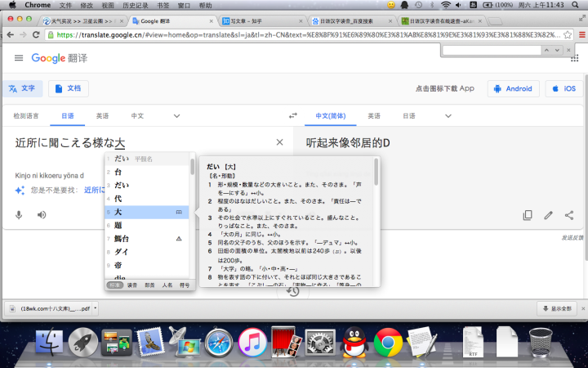Close the find-in-page bar
Viewport: 588px width, 368px height.
pos(568,50)
